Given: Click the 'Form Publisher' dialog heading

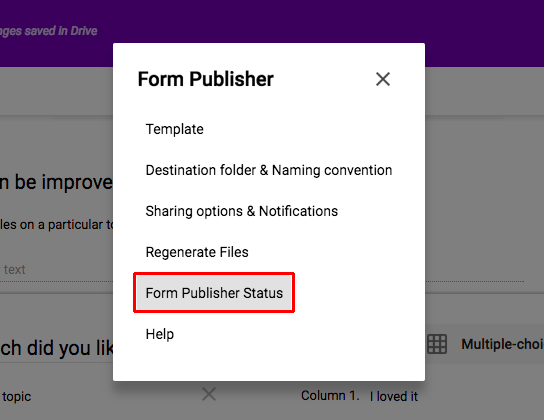Looking at the screenshot, I should click(x=206, y=79).
